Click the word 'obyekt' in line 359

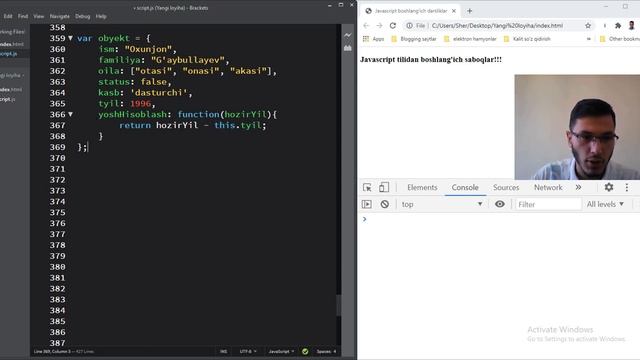113,38
